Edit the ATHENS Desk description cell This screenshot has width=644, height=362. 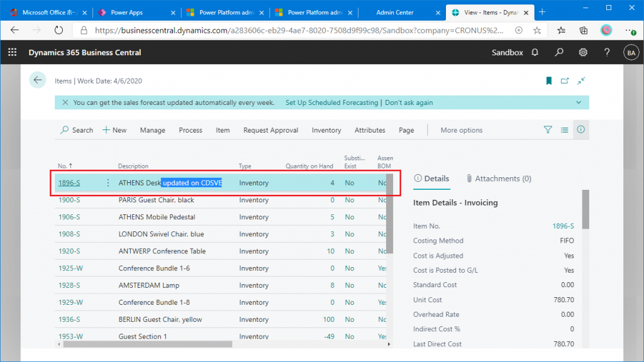coord(170,183)
